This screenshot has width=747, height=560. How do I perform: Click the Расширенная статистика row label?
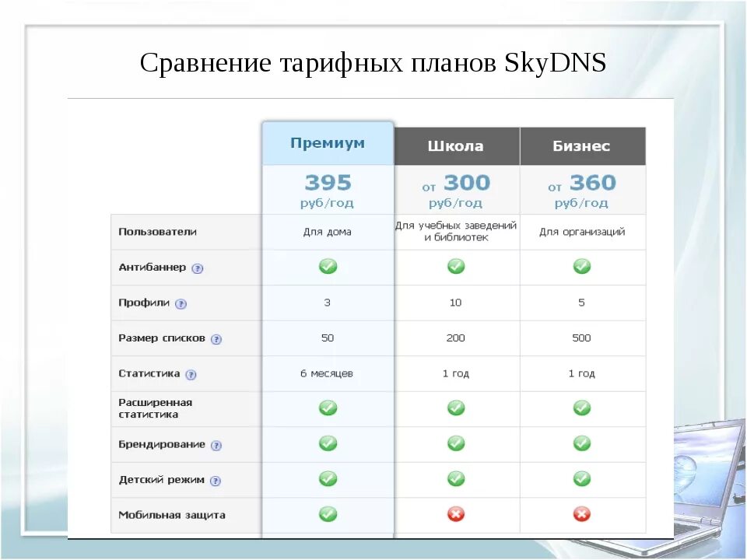click(x=156, y=408)
